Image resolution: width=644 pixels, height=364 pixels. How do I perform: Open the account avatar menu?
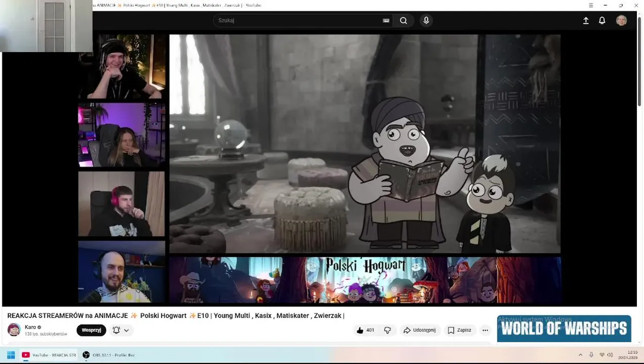pyautogui.click(x=621, y=20)
